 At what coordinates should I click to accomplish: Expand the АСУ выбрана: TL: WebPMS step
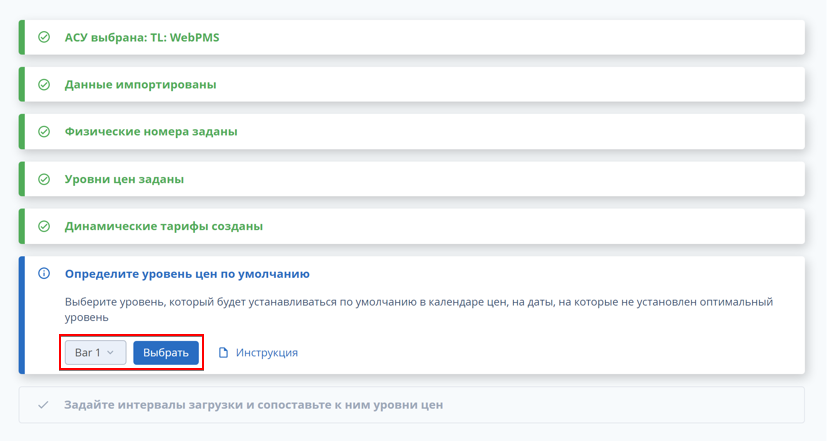[x=412, y=37]
